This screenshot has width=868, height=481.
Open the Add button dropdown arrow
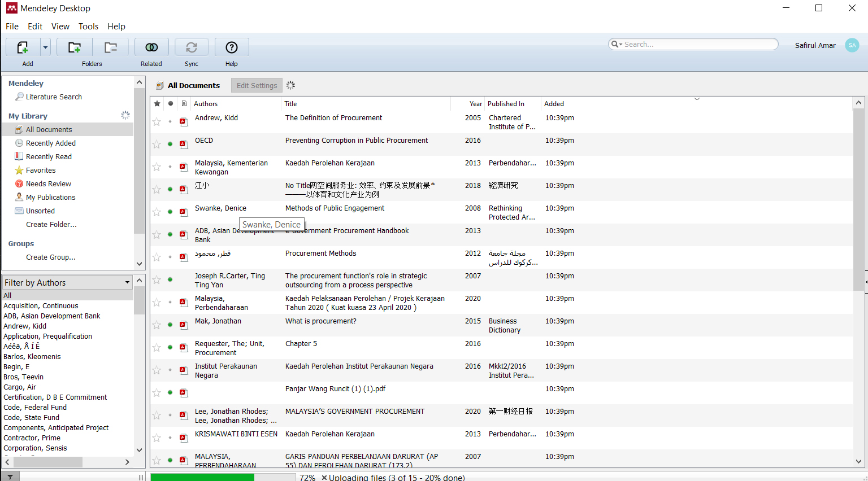46,47
